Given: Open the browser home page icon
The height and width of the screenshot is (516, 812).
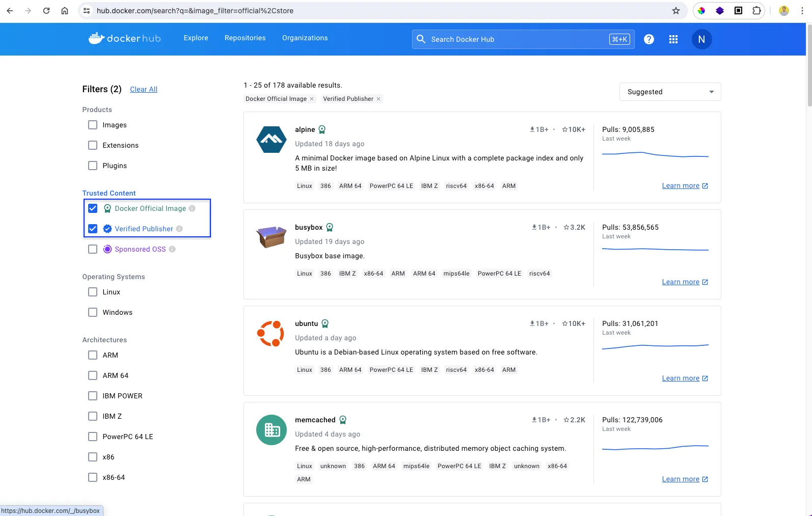Looking at the screenshot, I should pos(65,11).
